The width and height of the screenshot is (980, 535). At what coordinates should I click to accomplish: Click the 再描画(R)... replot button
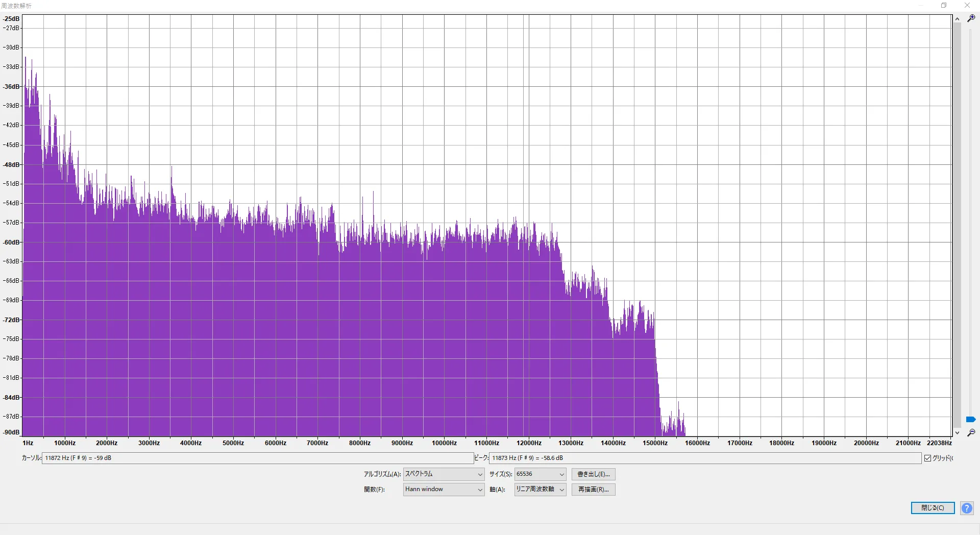(593, 490)
